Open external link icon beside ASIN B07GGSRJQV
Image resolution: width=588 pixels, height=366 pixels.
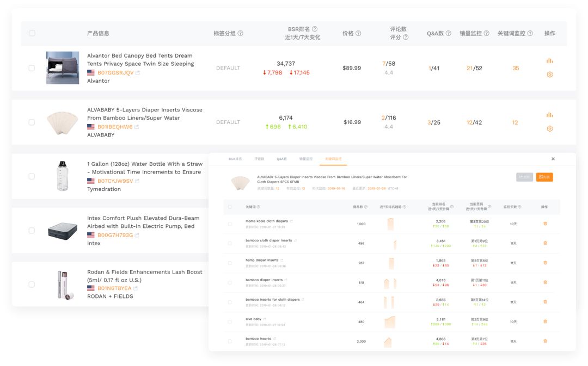point(138,73)
